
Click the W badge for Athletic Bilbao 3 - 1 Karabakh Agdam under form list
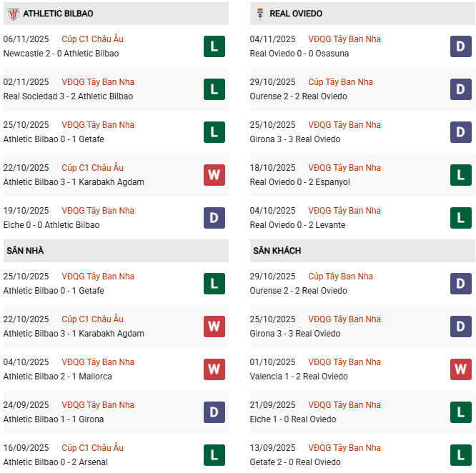pos(214,175)
